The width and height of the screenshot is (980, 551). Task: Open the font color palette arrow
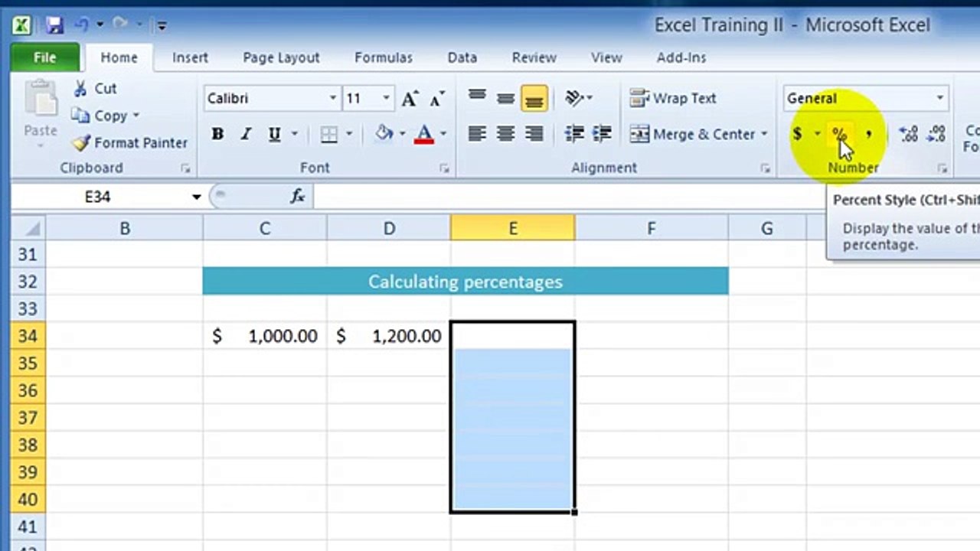[x=443, y=135]
